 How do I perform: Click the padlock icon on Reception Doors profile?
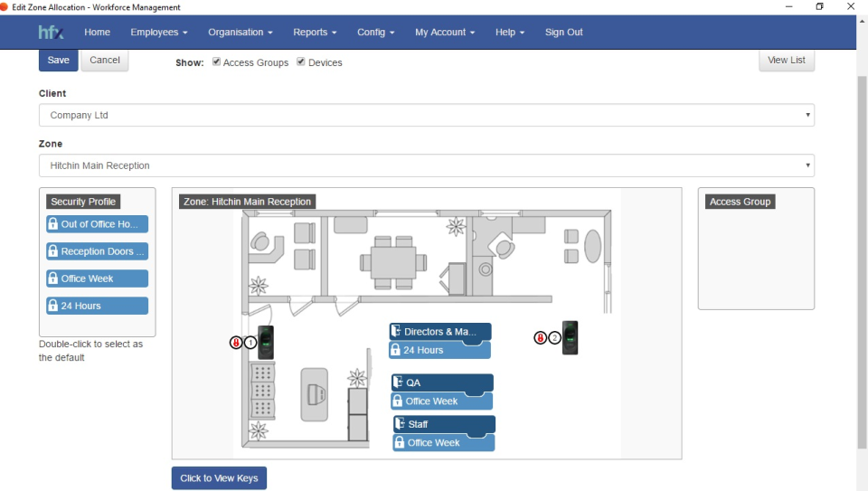coord(53,251)
